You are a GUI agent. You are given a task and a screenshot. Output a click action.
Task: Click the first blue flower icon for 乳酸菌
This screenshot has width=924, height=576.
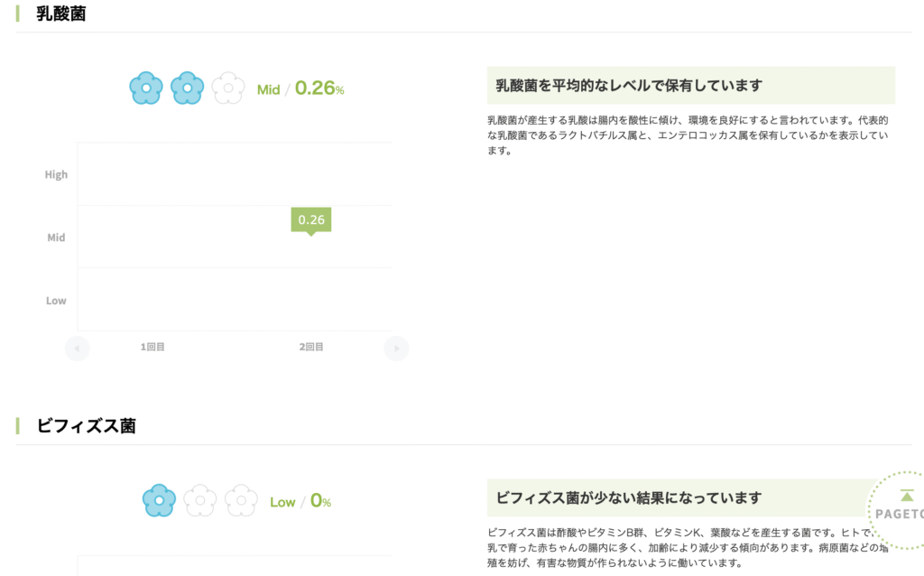pyautogui.click(x=146, y=88)
